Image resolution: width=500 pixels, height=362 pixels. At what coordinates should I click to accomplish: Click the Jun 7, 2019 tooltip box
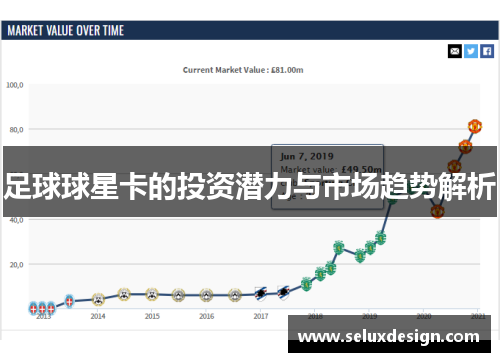(327, 177)
